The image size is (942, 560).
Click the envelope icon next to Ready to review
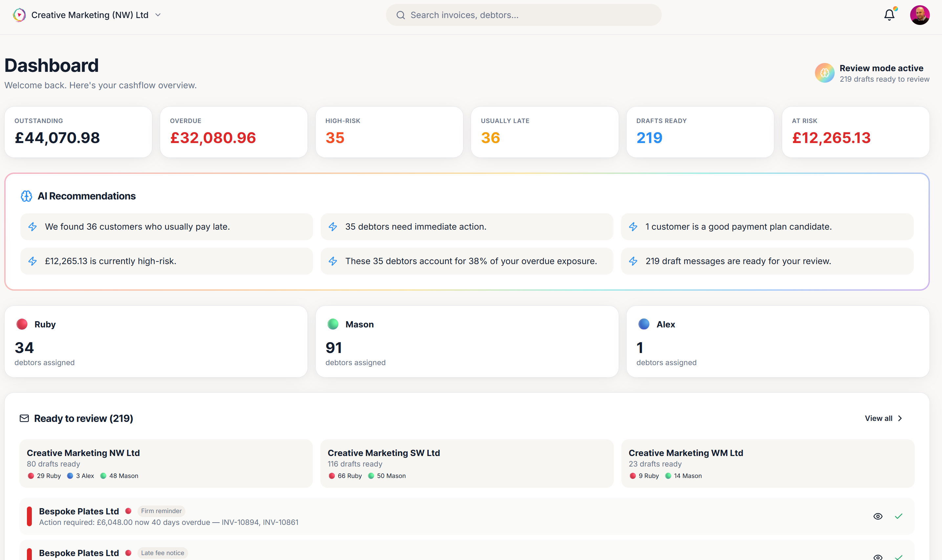coord(24,418)
